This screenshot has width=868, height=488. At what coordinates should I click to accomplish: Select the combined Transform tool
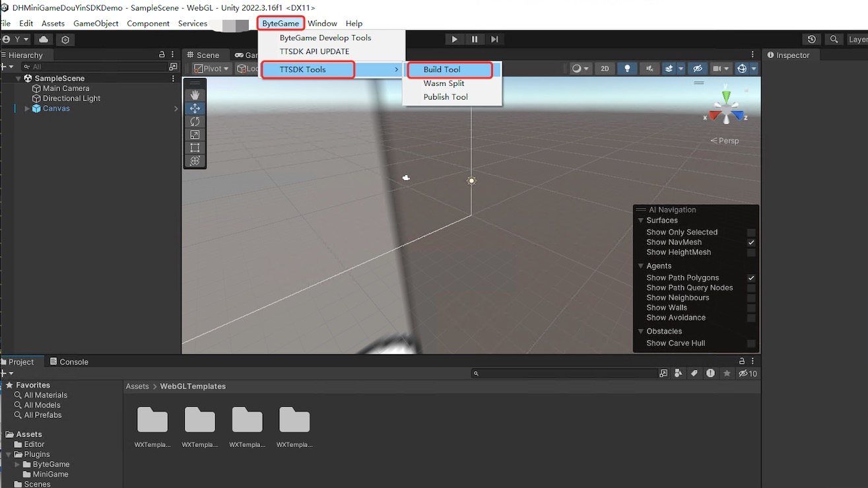[195, 160]
